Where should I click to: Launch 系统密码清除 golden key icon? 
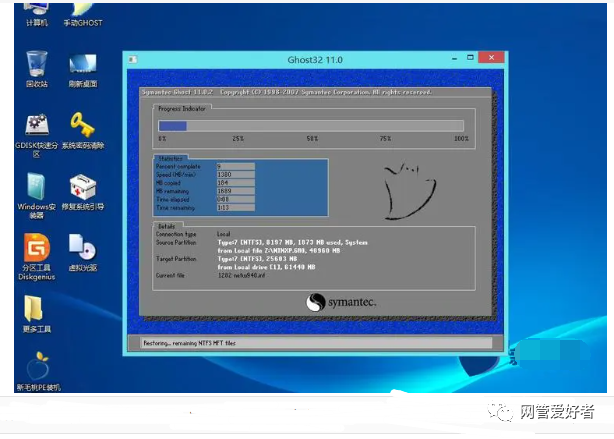coord(83,131)
